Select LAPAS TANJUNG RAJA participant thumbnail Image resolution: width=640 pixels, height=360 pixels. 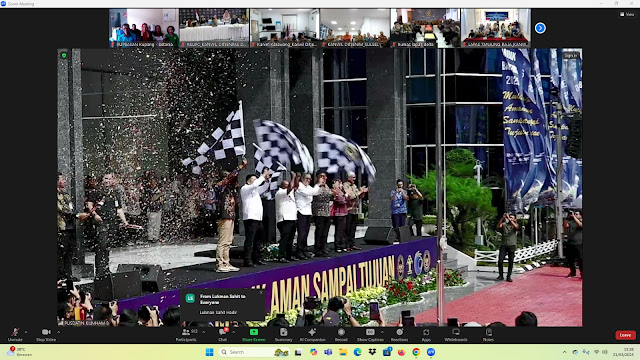[496, 28]
